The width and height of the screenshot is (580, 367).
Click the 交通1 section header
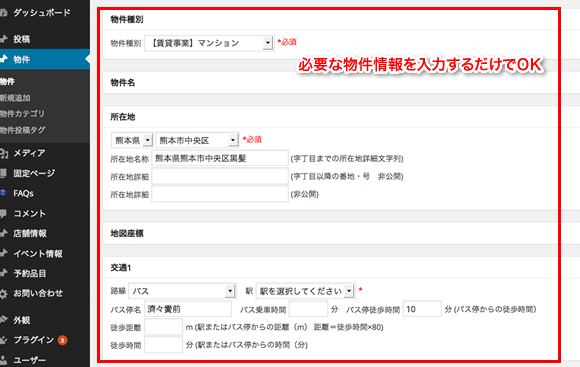point(121,267)
